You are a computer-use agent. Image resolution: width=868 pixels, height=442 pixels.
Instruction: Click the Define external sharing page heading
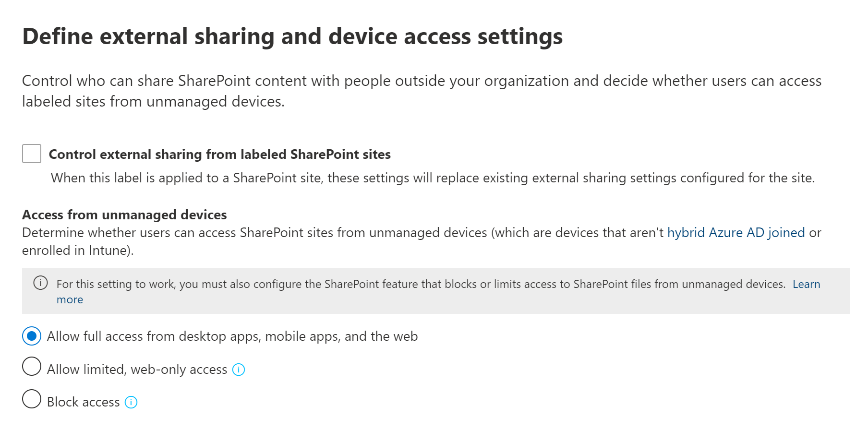(x=292, y=36)
